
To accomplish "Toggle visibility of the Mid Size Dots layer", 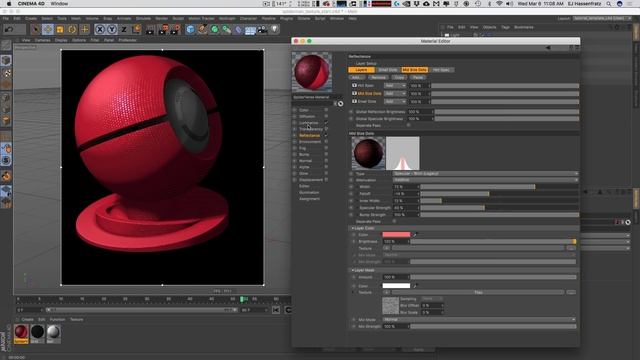I will coord(354,93).
